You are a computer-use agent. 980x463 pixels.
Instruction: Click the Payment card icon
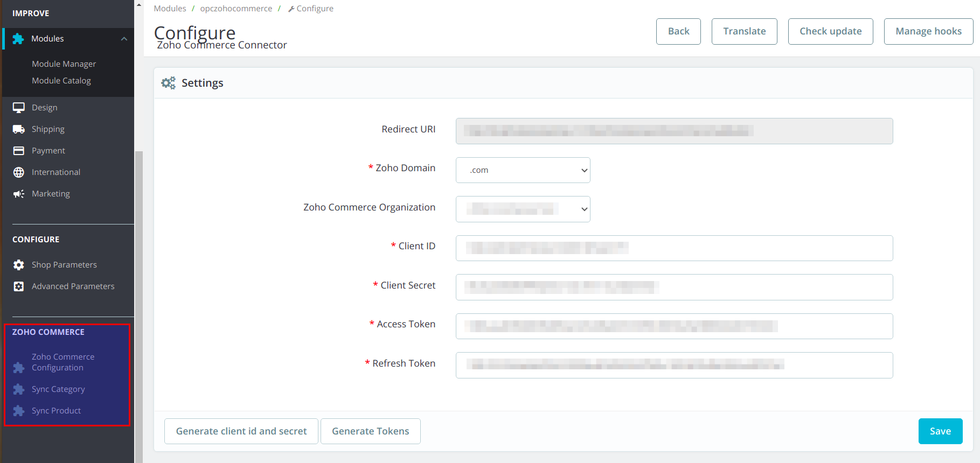click(x=19, y=151)
